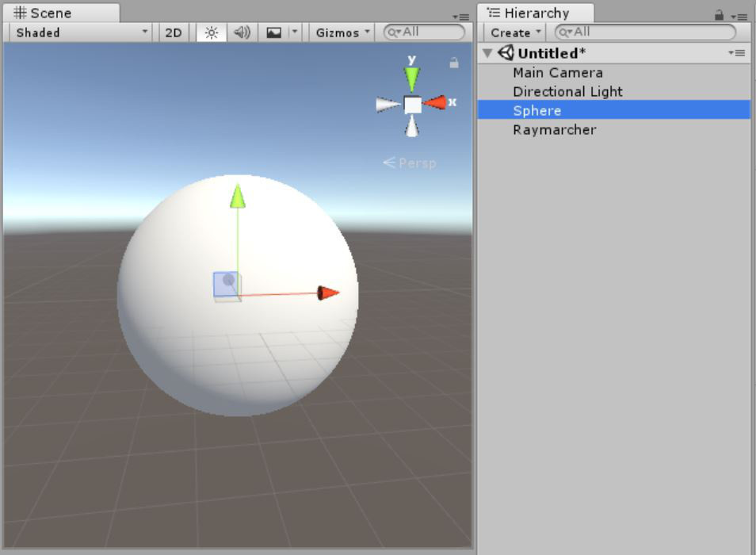The image size is (756, 555).
Task: Click the scene gizmo lock icon
Action: pyautogui.click(x=454, y=63)
